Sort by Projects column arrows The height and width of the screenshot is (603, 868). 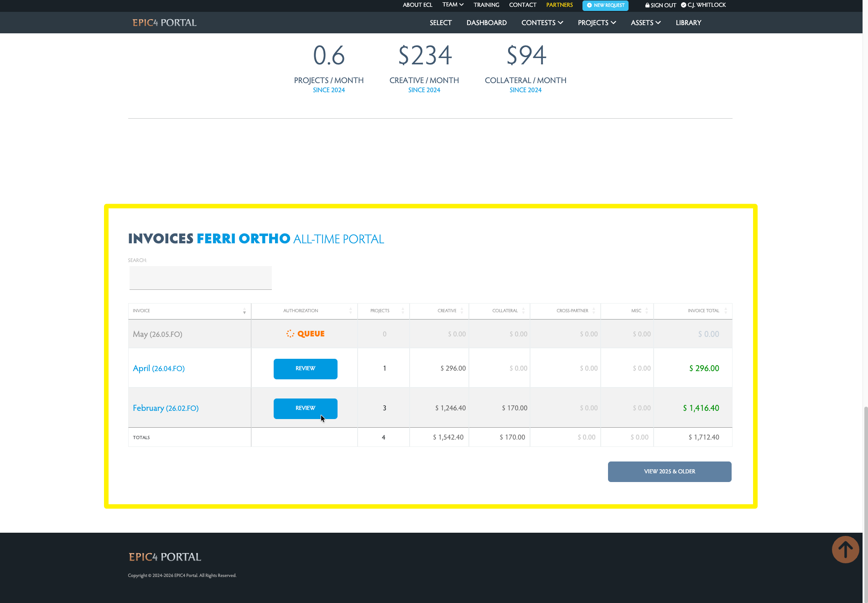[403, 311]
